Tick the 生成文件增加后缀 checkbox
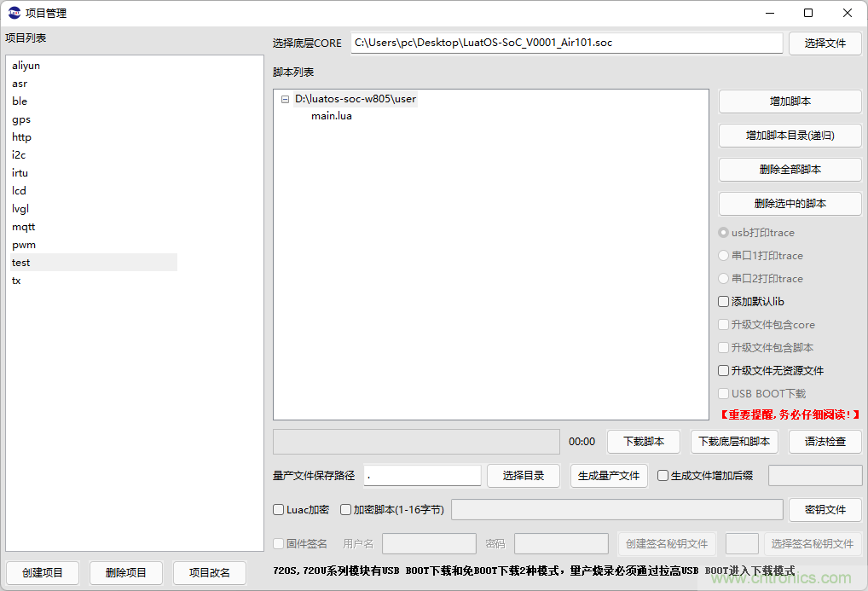Screen dimensions: 868x591 coord(663,476)
